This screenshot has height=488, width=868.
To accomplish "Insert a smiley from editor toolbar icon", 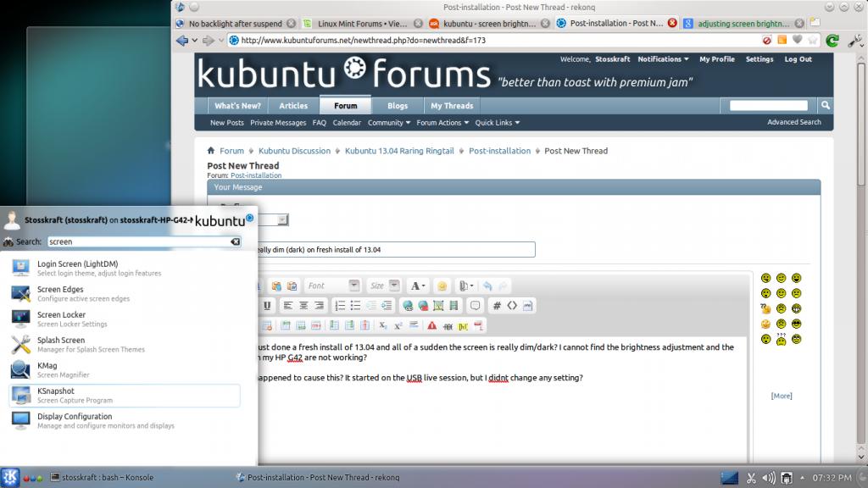I will point(442,286).
